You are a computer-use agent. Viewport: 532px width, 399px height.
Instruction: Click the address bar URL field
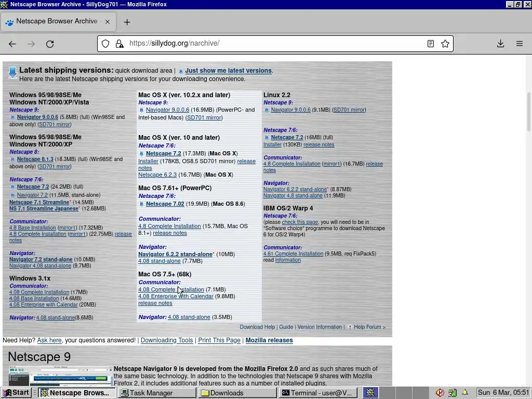coord(275,44)
